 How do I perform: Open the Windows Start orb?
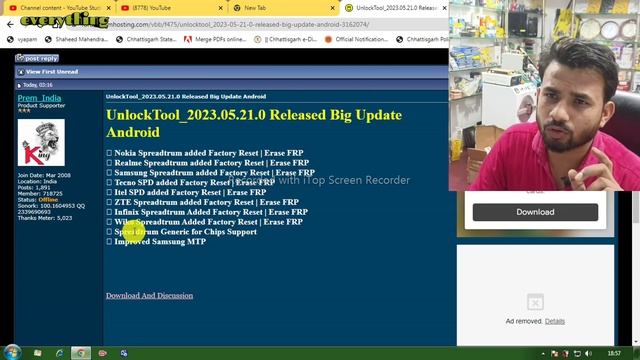click(x=12, y=352)
